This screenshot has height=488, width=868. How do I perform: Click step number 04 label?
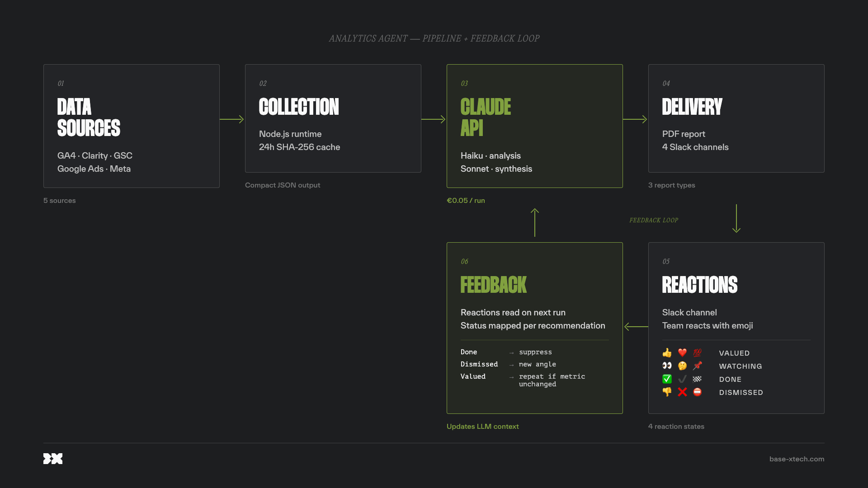coord(666,84)
